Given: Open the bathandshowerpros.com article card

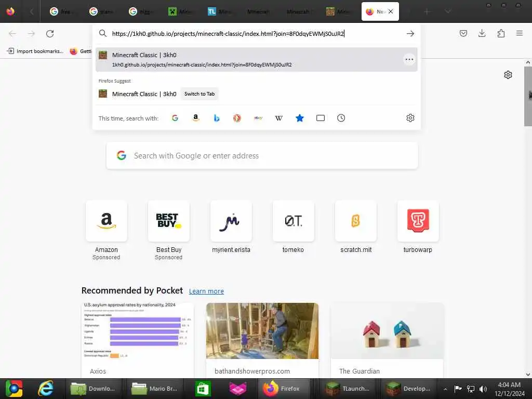Looking at the screenshot, I should tap(262, 340).
